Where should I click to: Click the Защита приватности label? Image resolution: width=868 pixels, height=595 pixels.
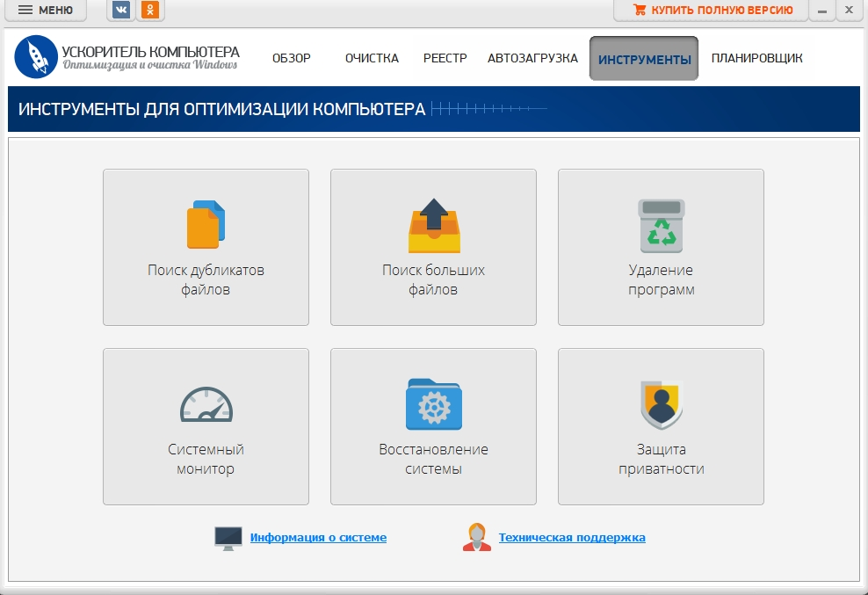661,459
